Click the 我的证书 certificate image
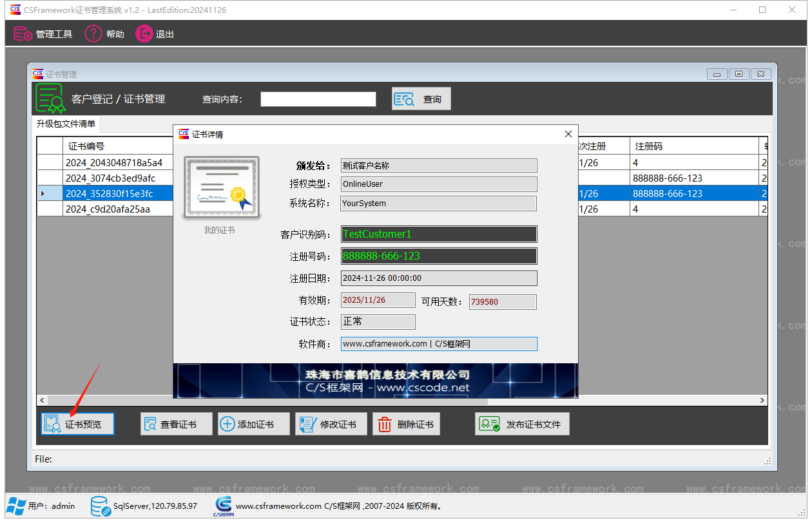This screenshot has height=523, width=812. tap(221, 188)
